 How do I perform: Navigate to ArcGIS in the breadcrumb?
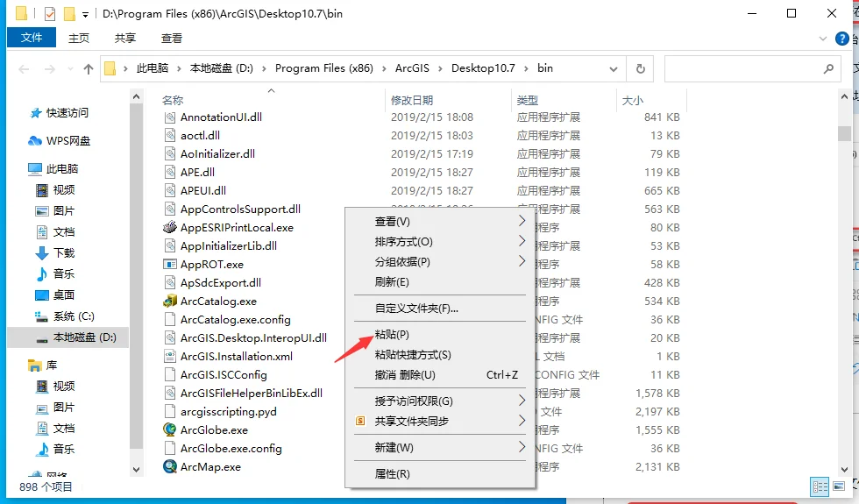[412, 68]
